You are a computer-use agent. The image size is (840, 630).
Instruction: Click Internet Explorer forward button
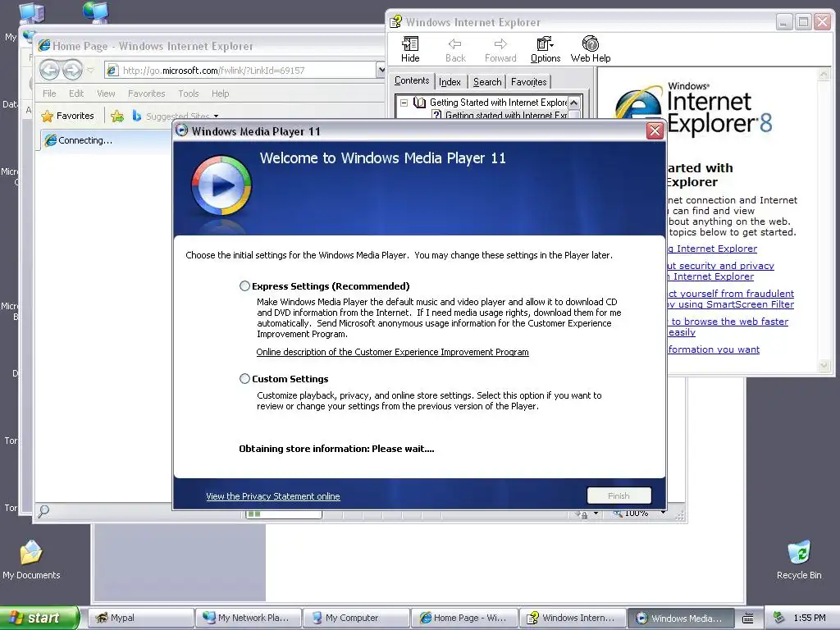pyautogui.click(x=72, y=71)
